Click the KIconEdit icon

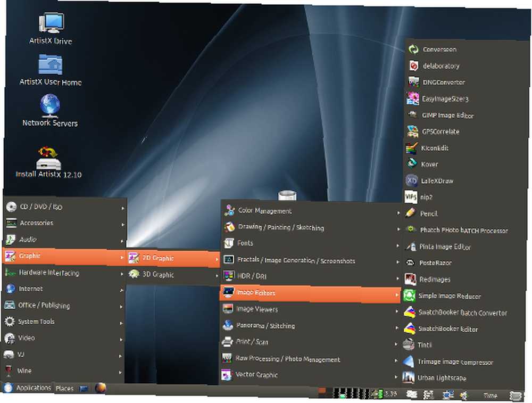click(412, 148)
